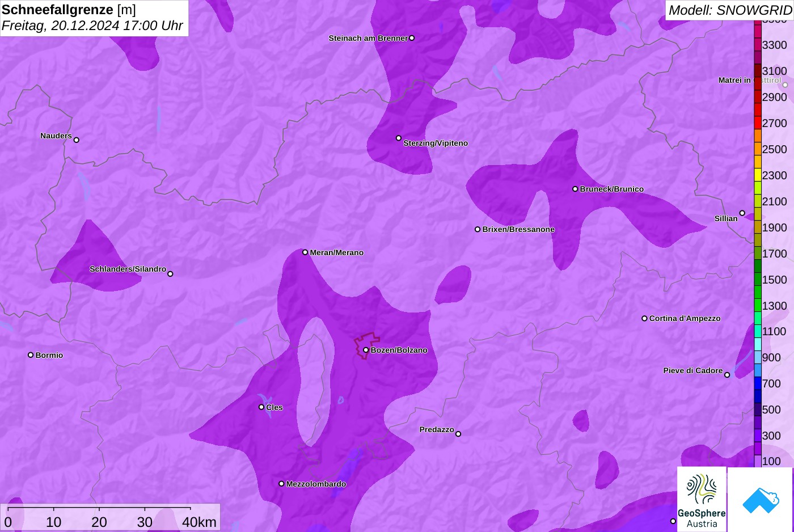Click the Cortina d'Ampezzo marker dot

point(644,318)
